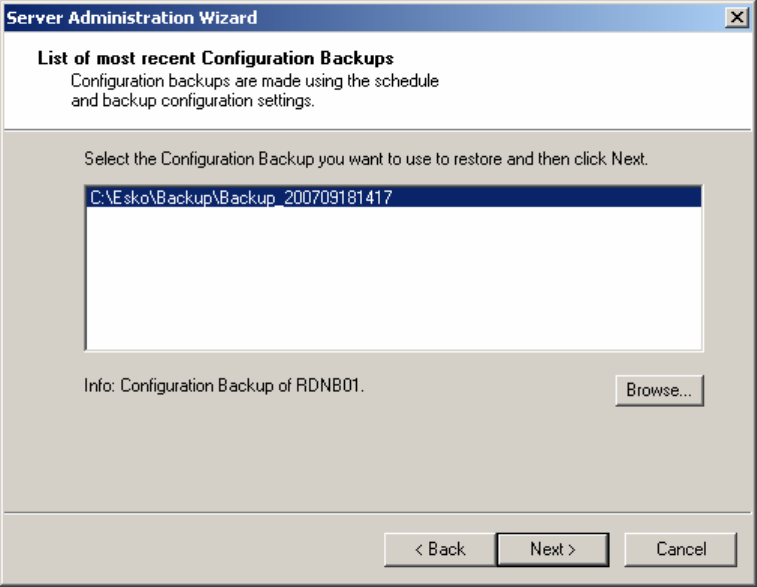Click empty white space right of the header text
This screenshot has height=587, width=757.
pyautogui.click(x=600, y=80)
